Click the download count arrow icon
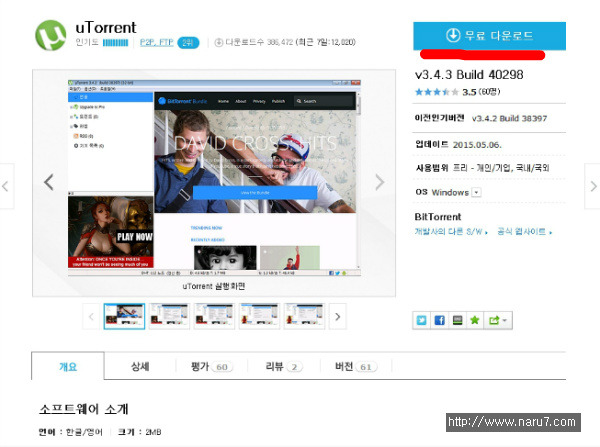The width and height of the screenshot is (600, 447). (x=218, y=42)
